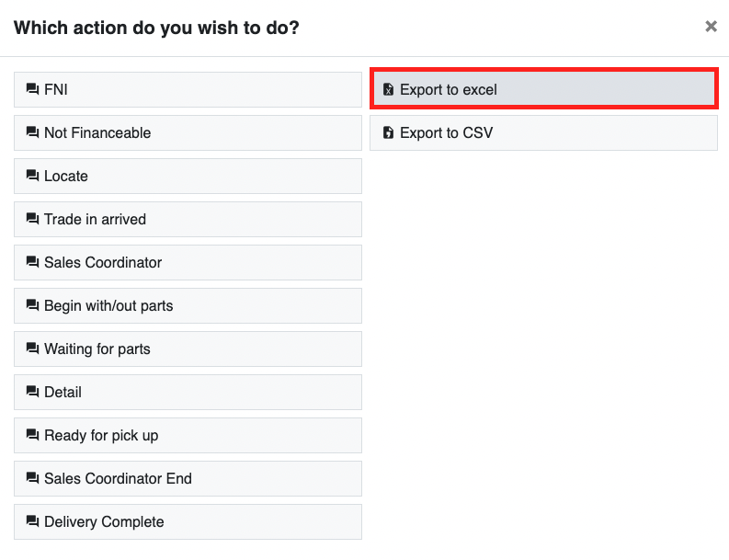Select the Ready for pick up action
Screen dimensions: 729x560
coord(188,435)
